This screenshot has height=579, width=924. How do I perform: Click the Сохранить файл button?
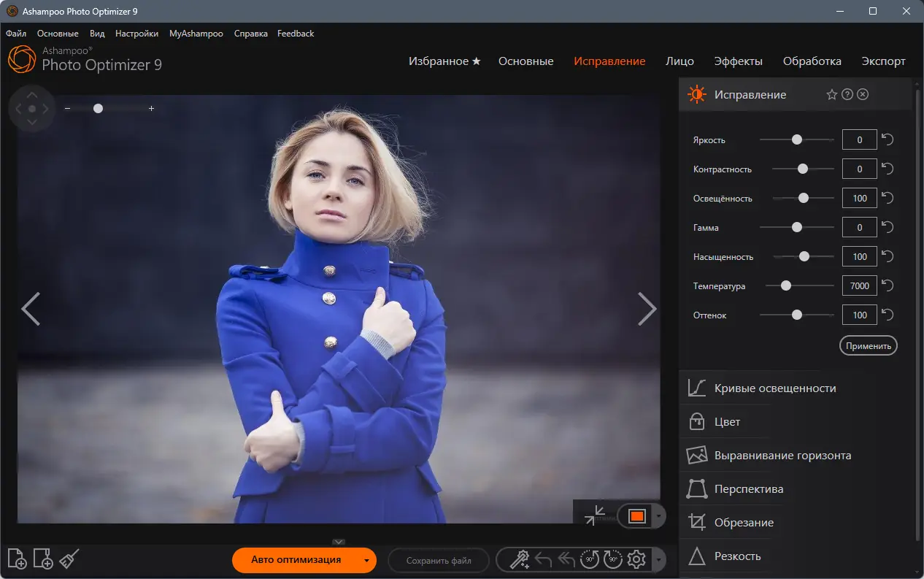click(438, 561)
